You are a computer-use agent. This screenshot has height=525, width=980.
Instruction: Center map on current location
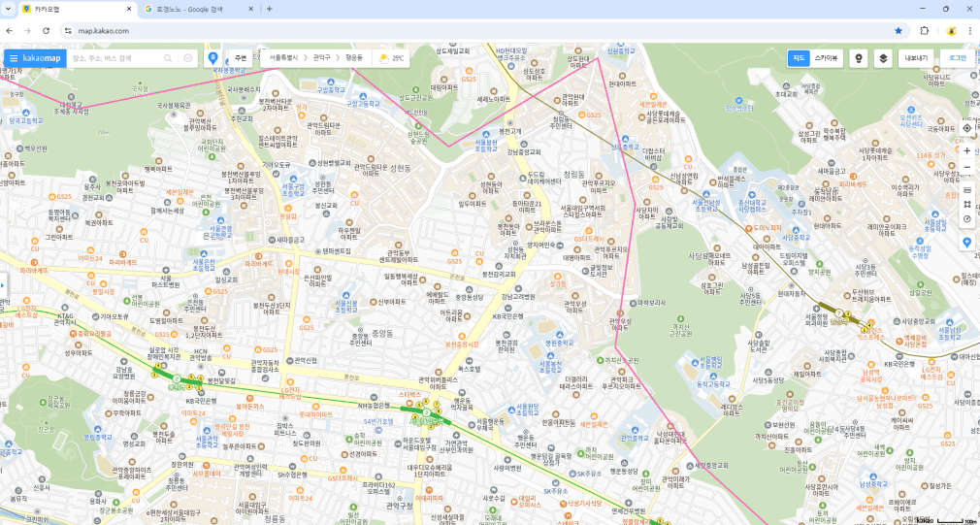click(966, 128)
